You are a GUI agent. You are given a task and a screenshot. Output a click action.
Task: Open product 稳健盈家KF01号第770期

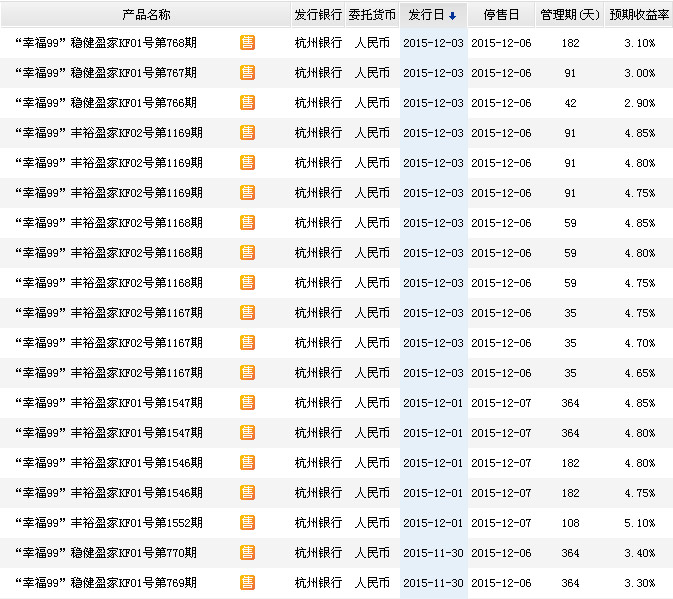coord(106,553)
